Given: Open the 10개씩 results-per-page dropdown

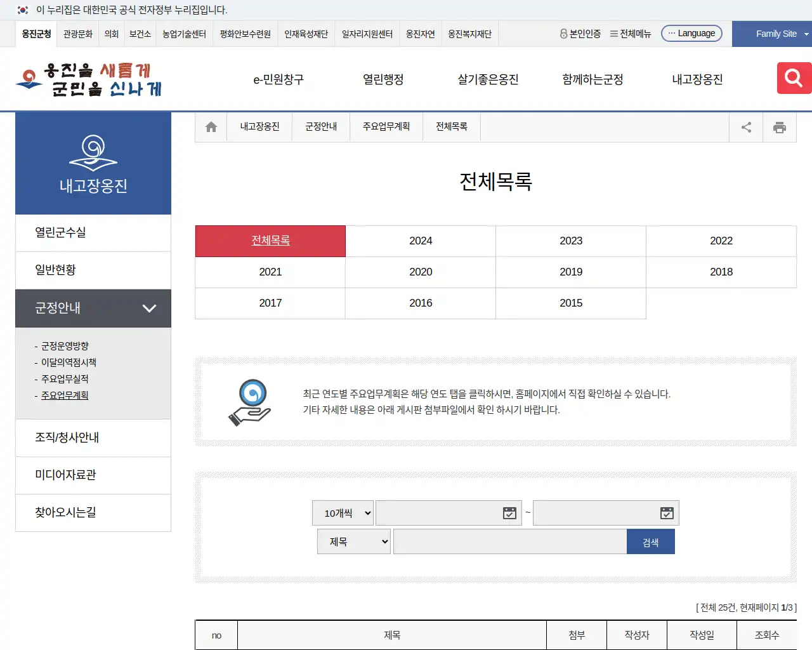Looking at the screenshot, I should click(x=343, y=512).
